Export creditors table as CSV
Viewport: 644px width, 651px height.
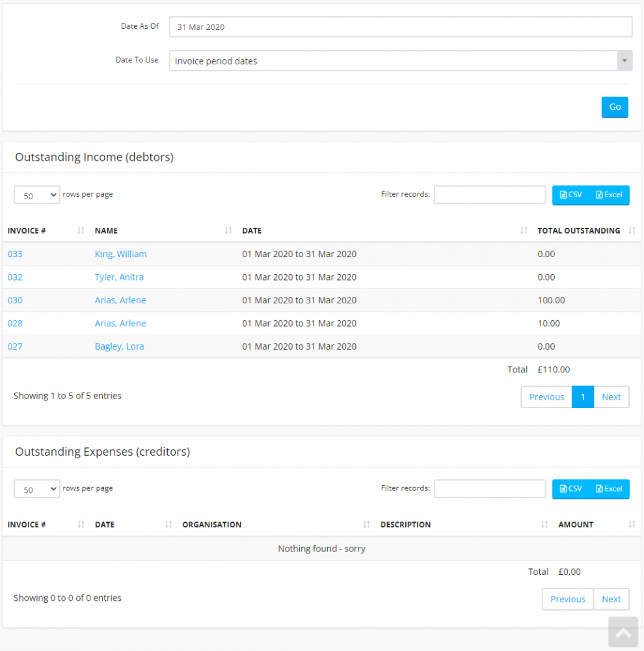[571, 489]
